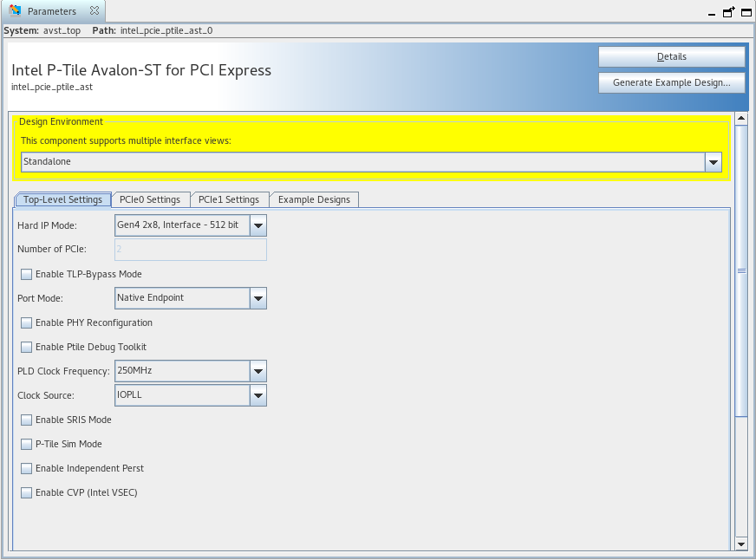
Task: Open PLD Clock Frequency dropdown
Action: coord(191,371)
